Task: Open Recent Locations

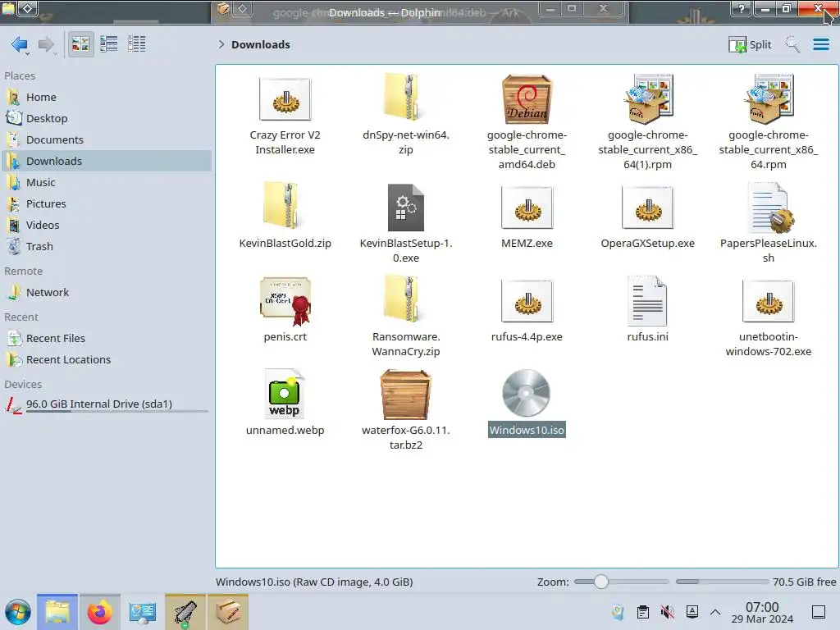Action: (x=107, y=360)
